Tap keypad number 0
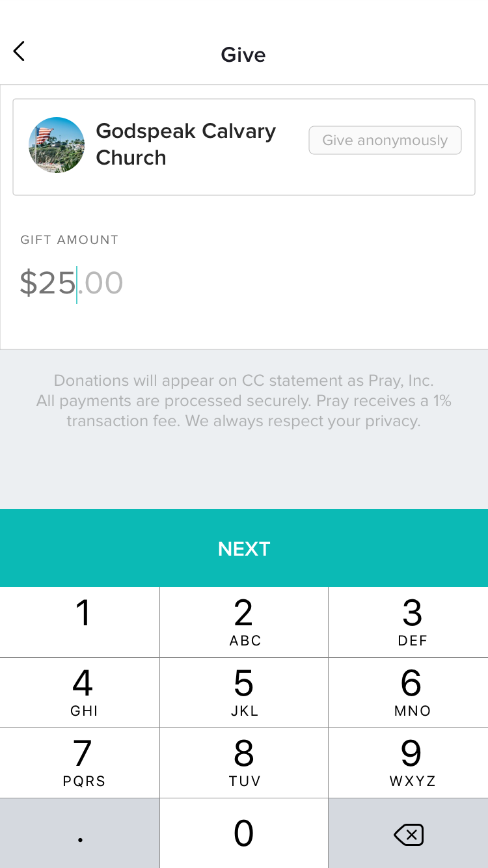488x868 pixels. click(244, 834)
